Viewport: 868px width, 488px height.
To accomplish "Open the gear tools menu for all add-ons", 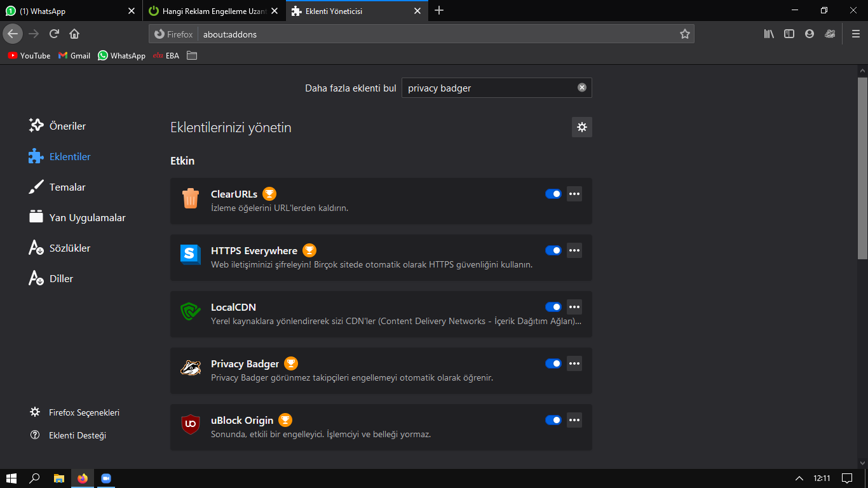I will pos(582,127).
